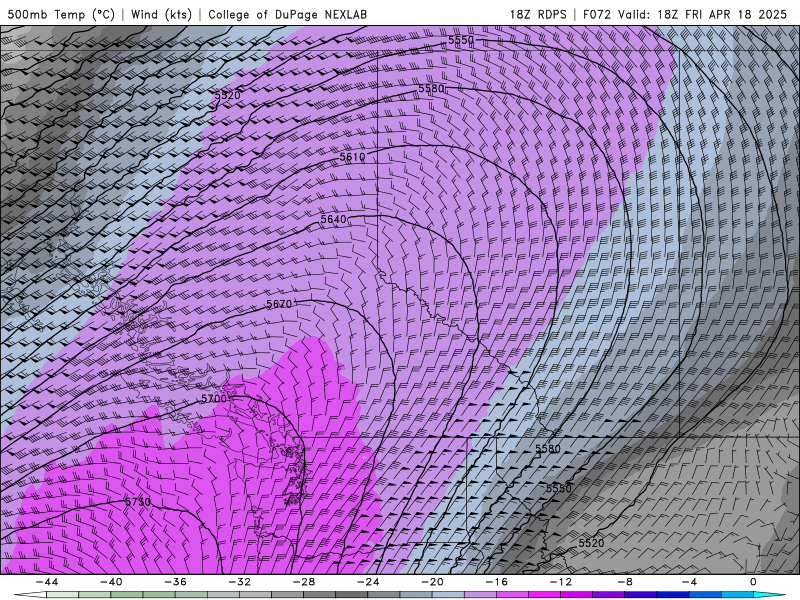
Task: Click the "F072 Valid: 18Z FRI APR 18 2025" text
Action: point(685,14)
